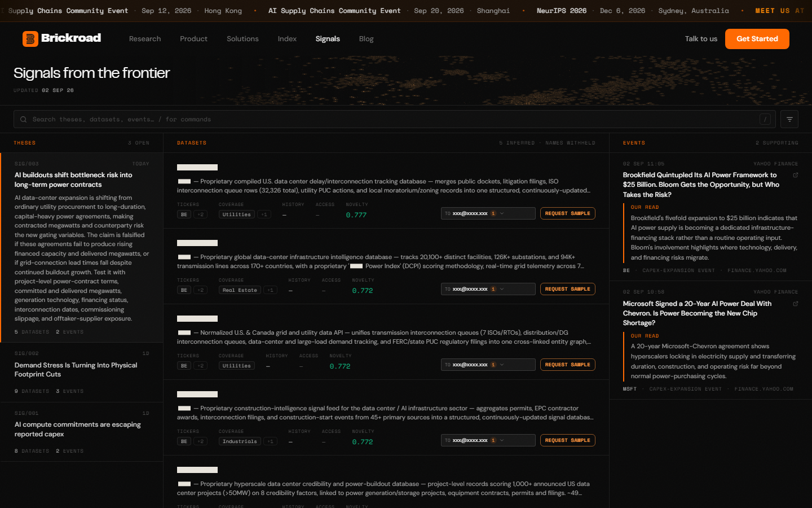Click '8 DATASETS' under AI compute commitments thesis
The width and height of the screenshot is (812, 508).
click(x=32, y=451)
